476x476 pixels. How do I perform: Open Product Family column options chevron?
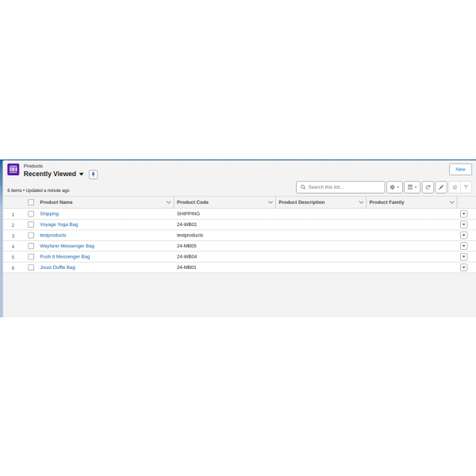coord(451,202)
